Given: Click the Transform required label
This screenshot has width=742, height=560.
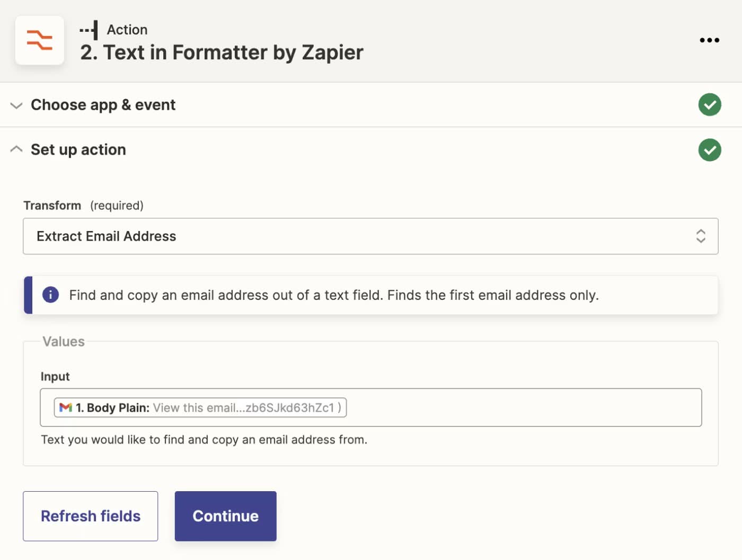Looking at the screenshot, I should 52,206.
